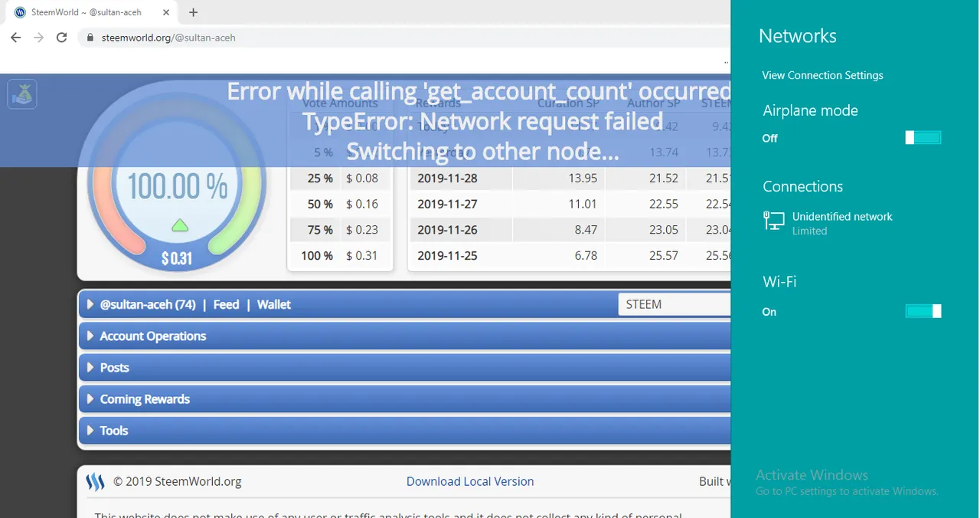Click the browser back arrow
The height and width of the screenshot is (518, 980).
pos(15,38)
